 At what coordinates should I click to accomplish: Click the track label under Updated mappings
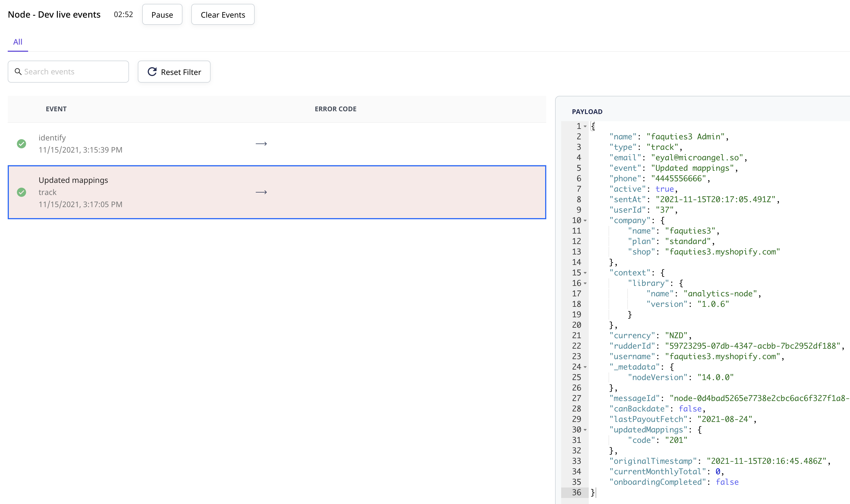click(x=48, y=192)
